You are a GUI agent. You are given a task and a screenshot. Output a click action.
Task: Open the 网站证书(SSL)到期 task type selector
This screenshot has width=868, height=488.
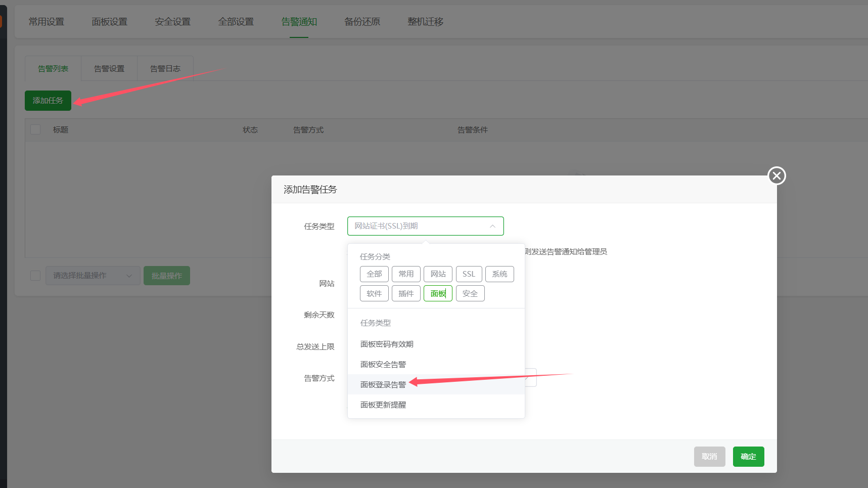[x=425, y=226]
